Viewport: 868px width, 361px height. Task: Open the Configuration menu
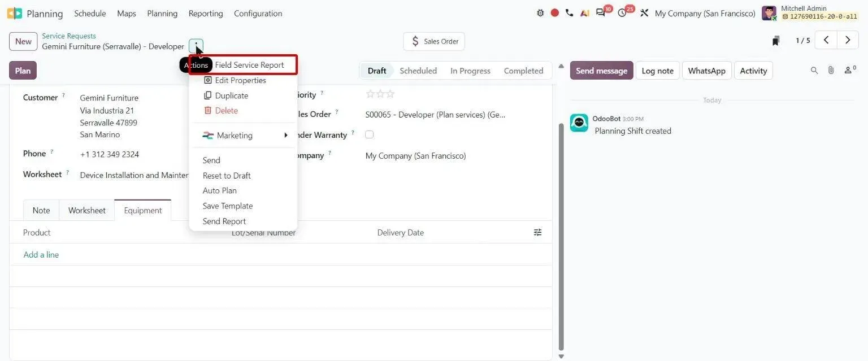(258, 13)
